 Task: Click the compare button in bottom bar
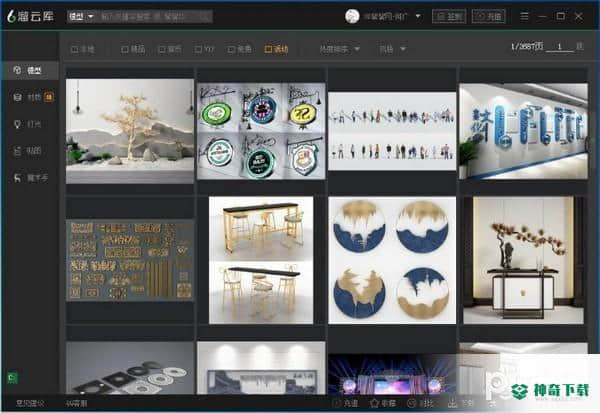421,403
